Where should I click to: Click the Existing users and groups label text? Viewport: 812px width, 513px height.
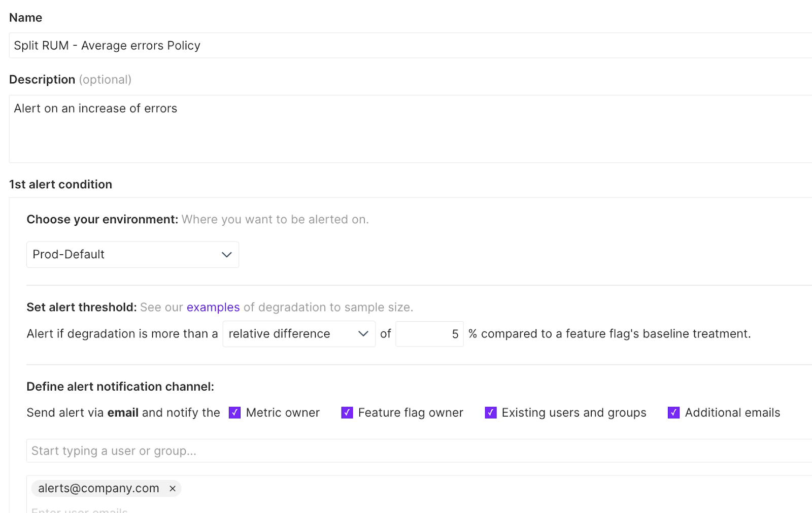click(574, 413)
